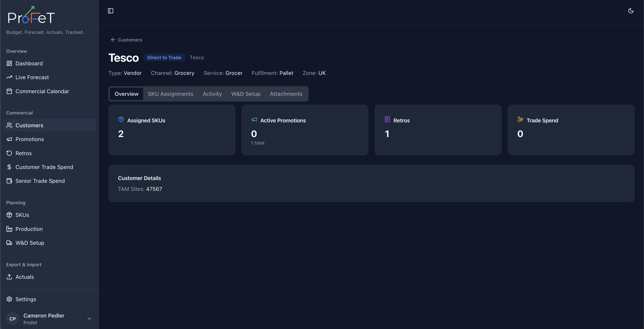Click the Senior Trade Spend wallet icon
The image size is (644, 329).
click(9, 181)
